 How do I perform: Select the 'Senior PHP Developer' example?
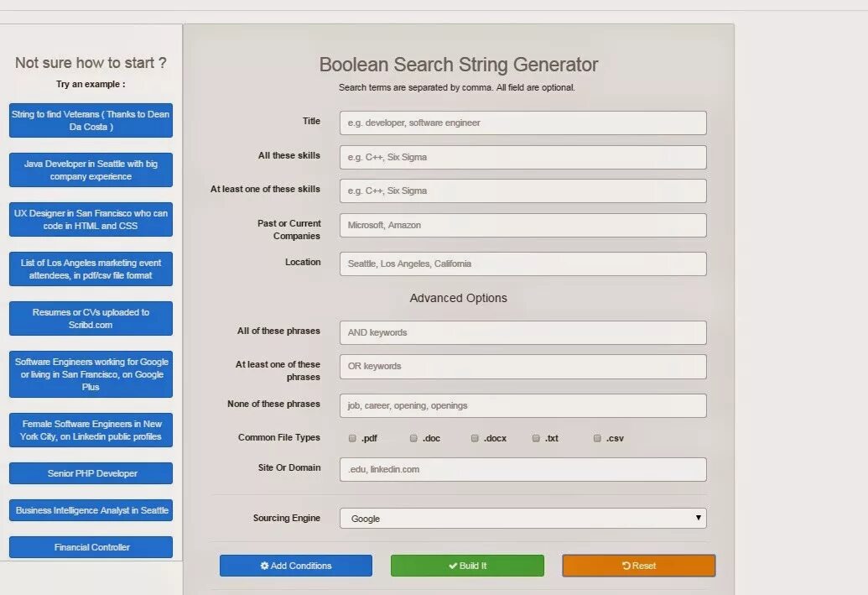click(x=91, y=472)
